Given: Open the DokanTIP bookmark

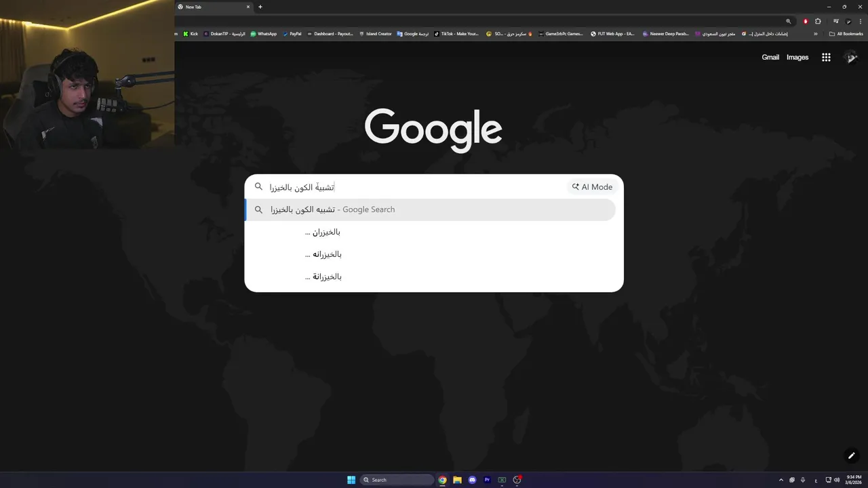Looking at the screenshot, I should pos(224,34).
